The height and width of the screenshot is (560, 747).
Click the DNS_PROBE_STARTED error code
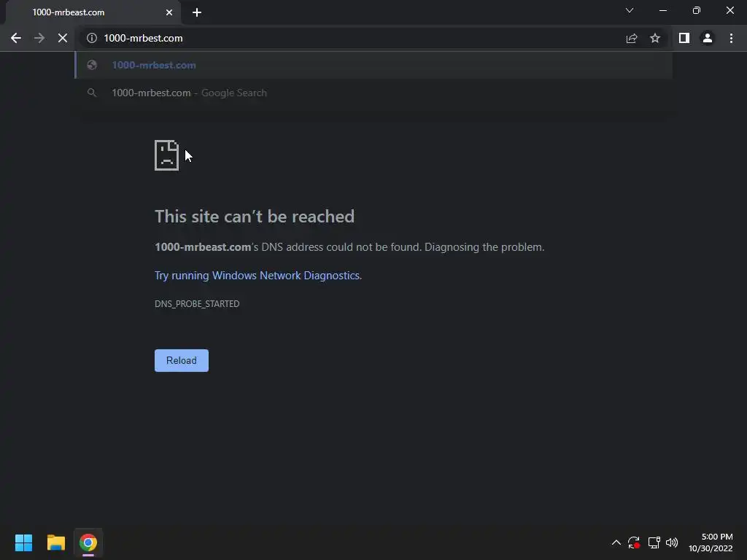[x=197, y=304]
